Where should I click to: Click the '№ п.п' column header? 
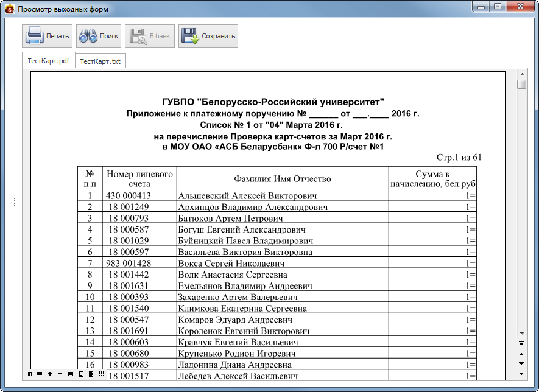coord(90,178)
